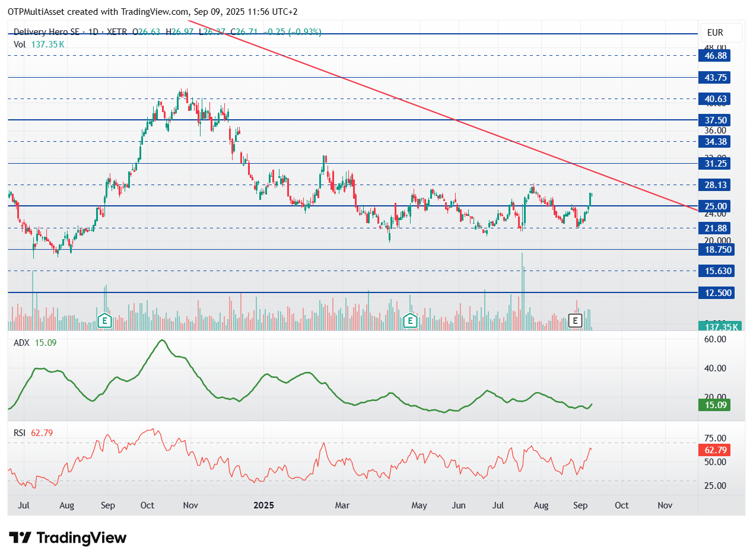753x560 pixels.
Task: Click the black earnings E marker near September 2025
Action: (x=575, y=321)
